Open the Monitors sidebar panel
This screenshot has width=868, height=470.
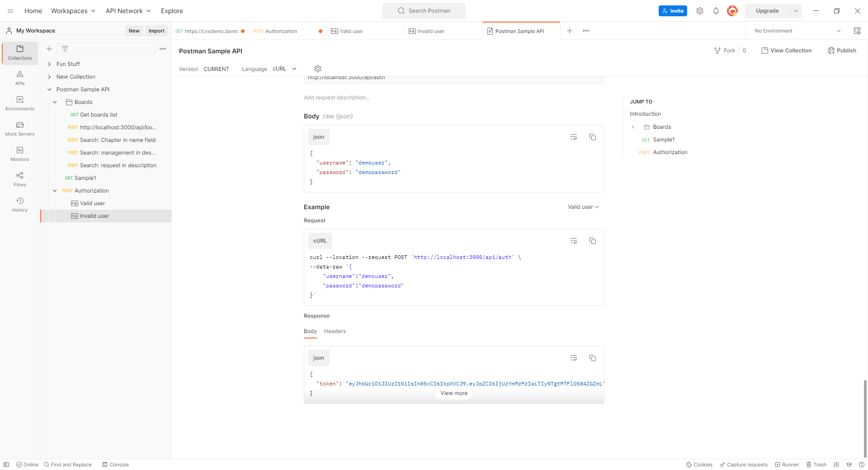tap(20, 154)
